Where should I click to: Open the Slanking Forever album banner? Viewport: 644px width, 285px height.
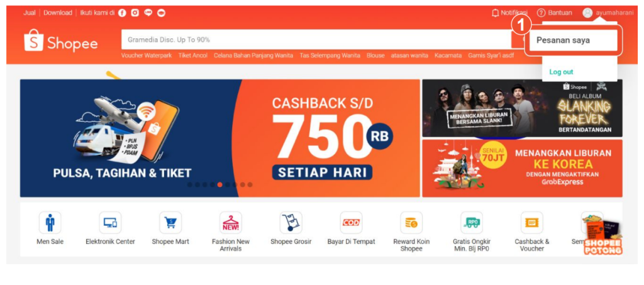[x=522, y=108]
